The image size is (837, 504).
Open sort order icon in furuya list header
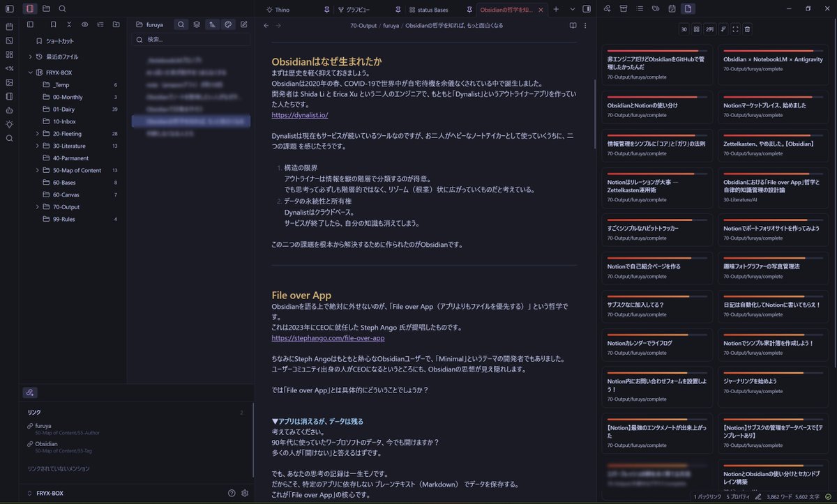point(213,24)
